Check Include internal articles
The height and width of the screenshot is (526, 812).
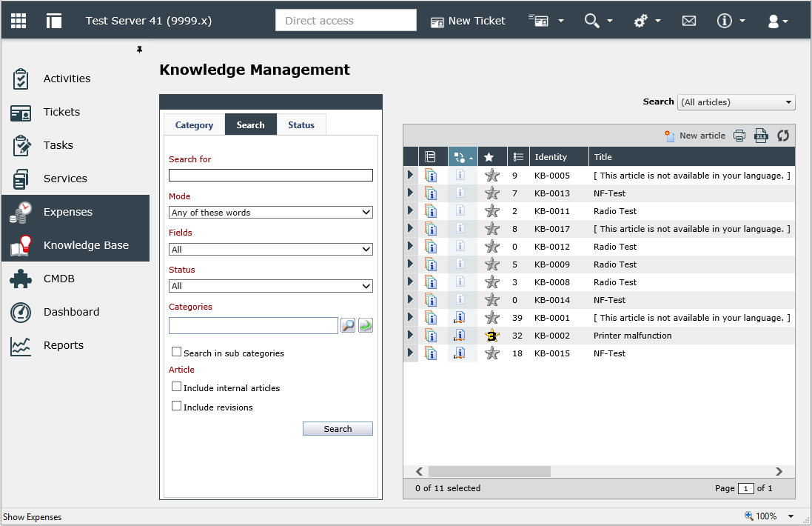[177, 387]
